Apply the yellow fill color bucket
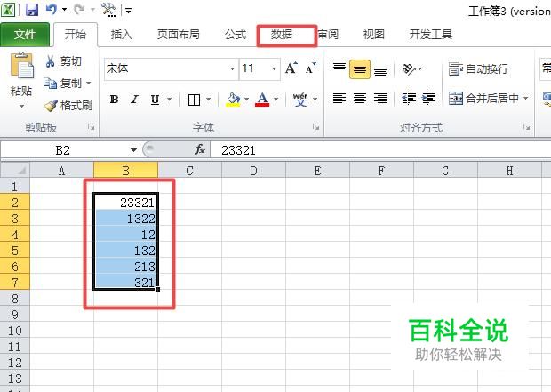 (233, 100)
